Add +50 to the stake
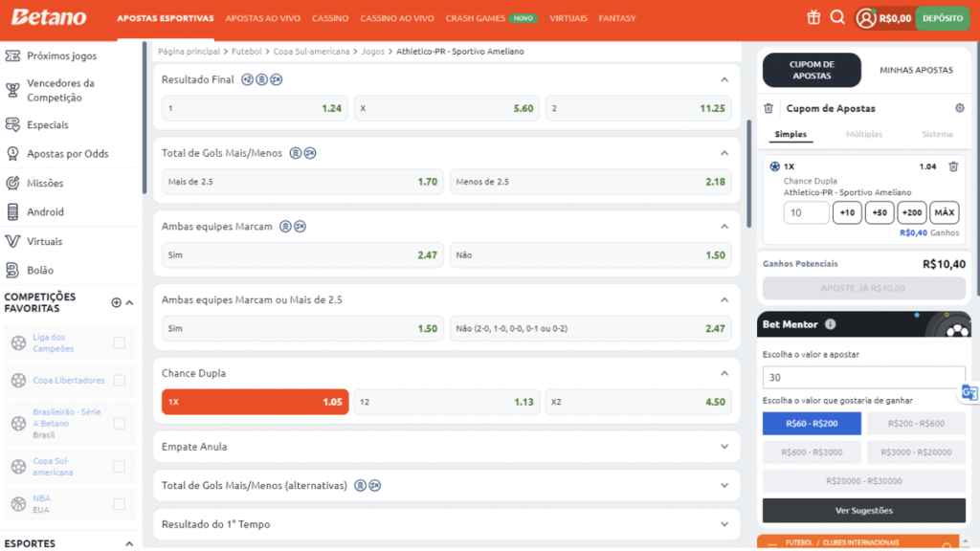This screenshot has height=551, width=980. (880, 212)
